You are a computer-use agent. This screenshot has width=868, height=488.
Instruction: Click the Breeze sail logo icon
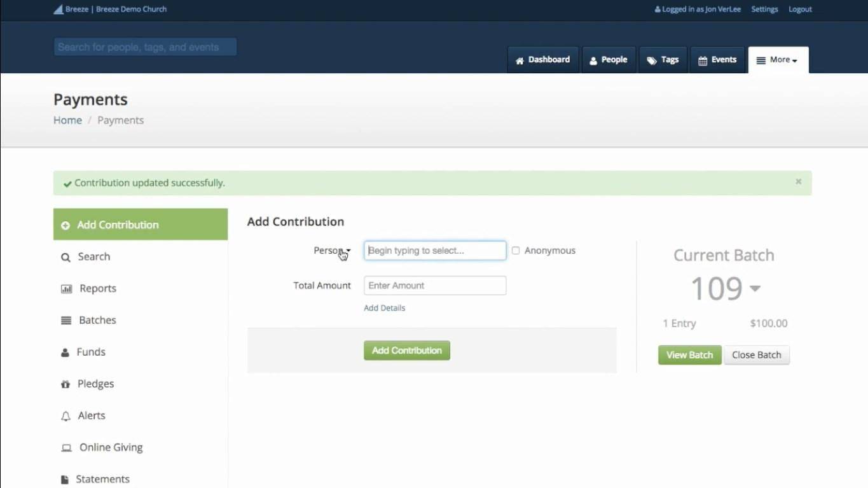tap(58, 10)
